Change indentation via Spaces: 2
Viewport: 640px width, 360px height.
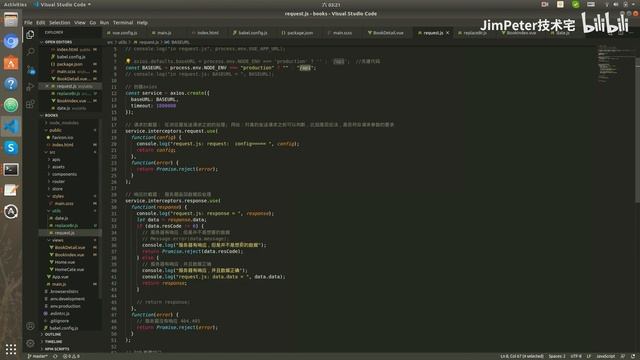point(557,356)
